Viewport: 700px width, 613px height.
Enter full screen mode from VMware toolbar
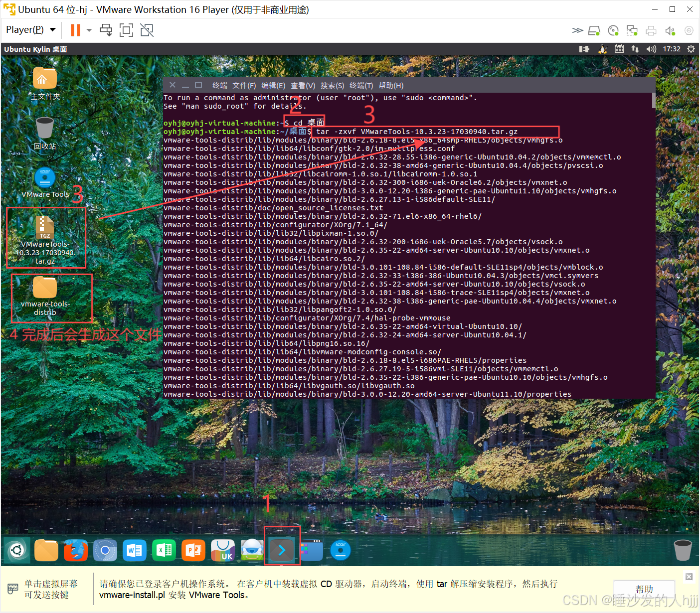tap(127, 30)
